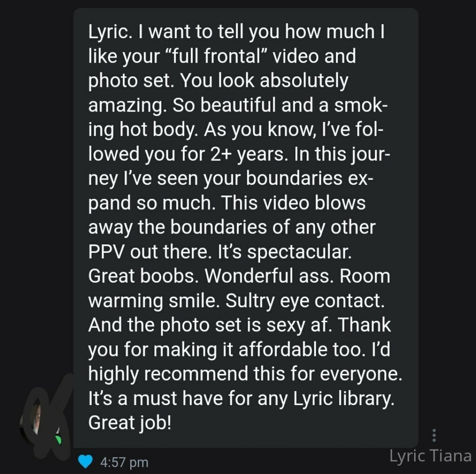Click the "Great job!" closing line
The image size is (476, 474).
click(129, 423)
